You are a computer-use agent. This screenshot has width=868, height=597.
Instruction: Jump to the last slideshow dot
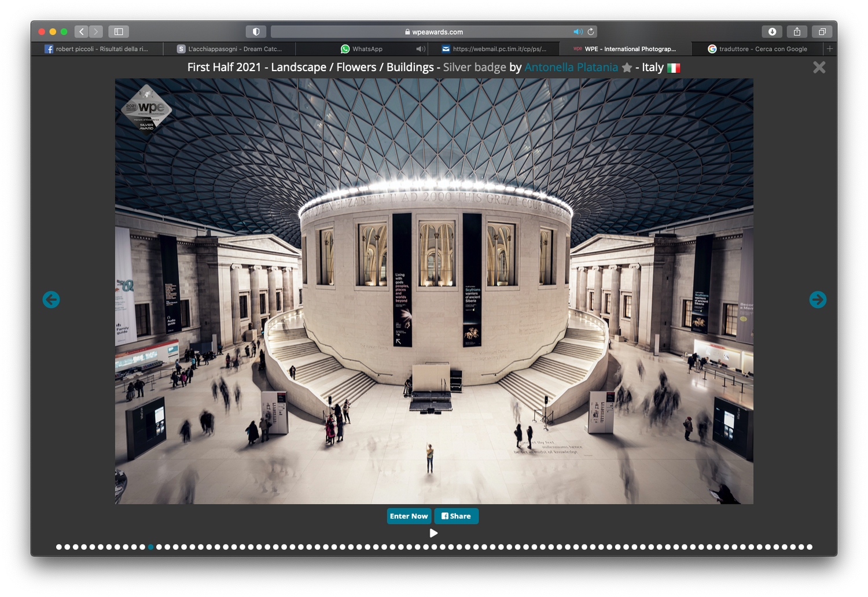coord(810,547)
